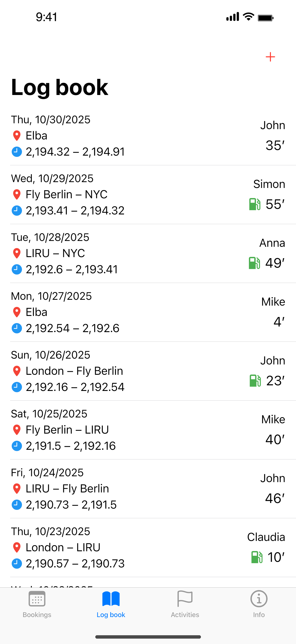This screenshot has height=644, width=296.
Task: Click fuel pump icon on 10/26 John entry
Action: [255, 381]
